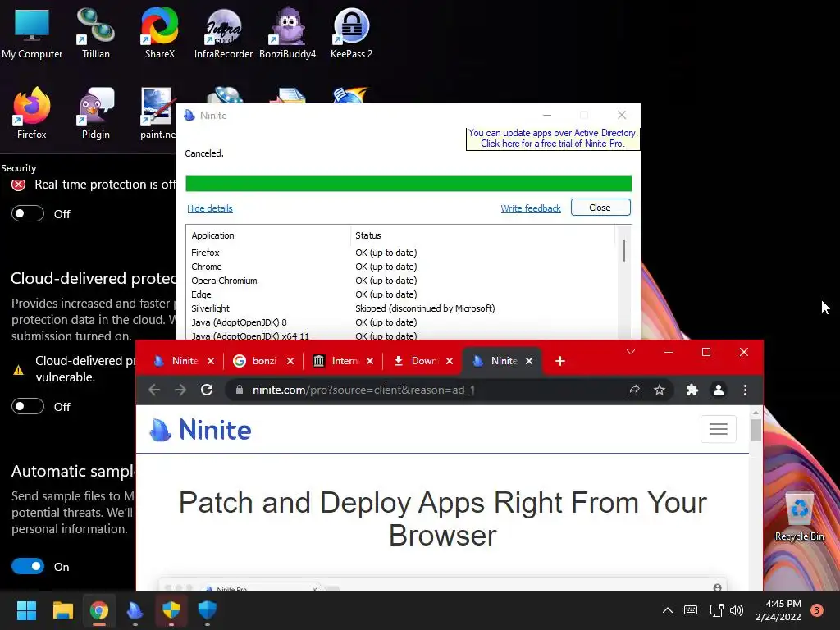Screen dimensions: 840x630
Task: Open Chrome's three-dot menu
Action: (745, 390)
